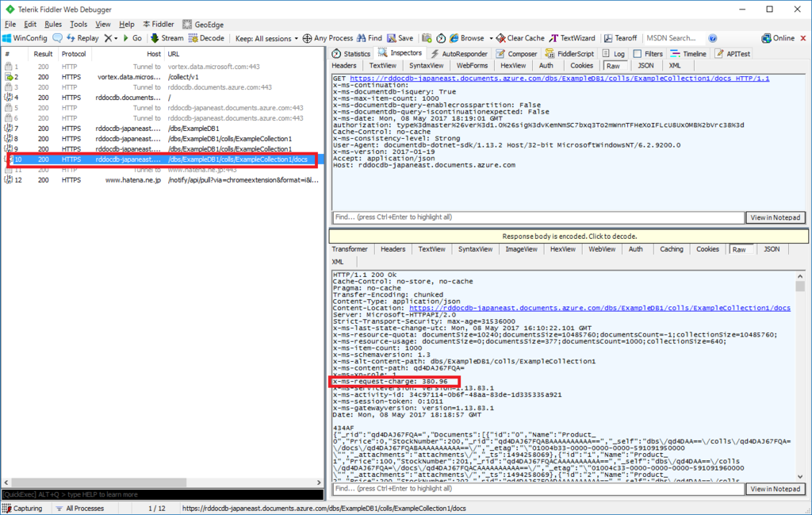
Task: Toggle Capturing in the status bar
Action: pos(23,509)
